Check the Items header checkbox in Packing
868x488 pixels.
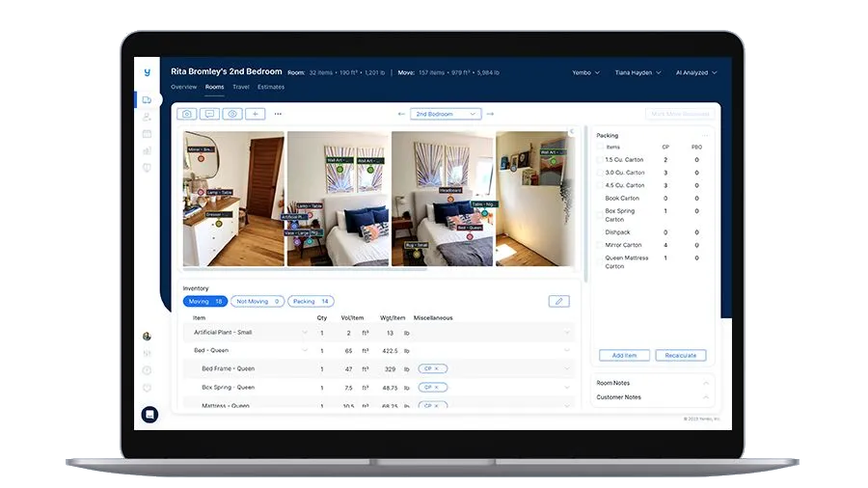(x=600, y=147)
